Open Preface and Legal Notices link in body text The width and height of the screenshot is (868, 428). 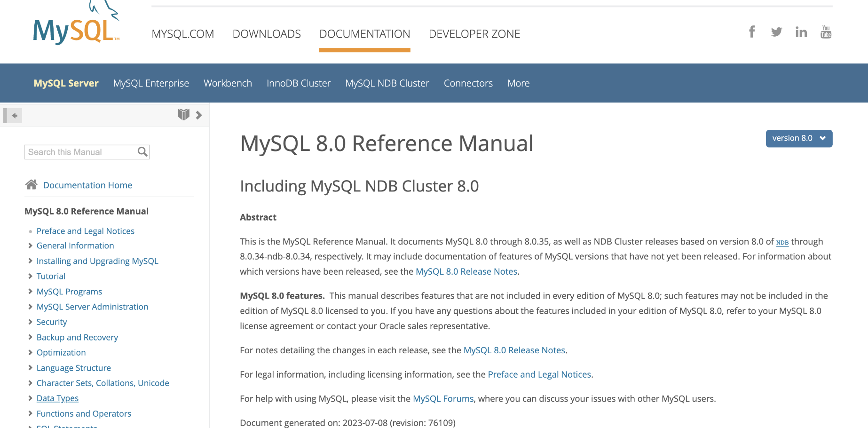point(539,374)
